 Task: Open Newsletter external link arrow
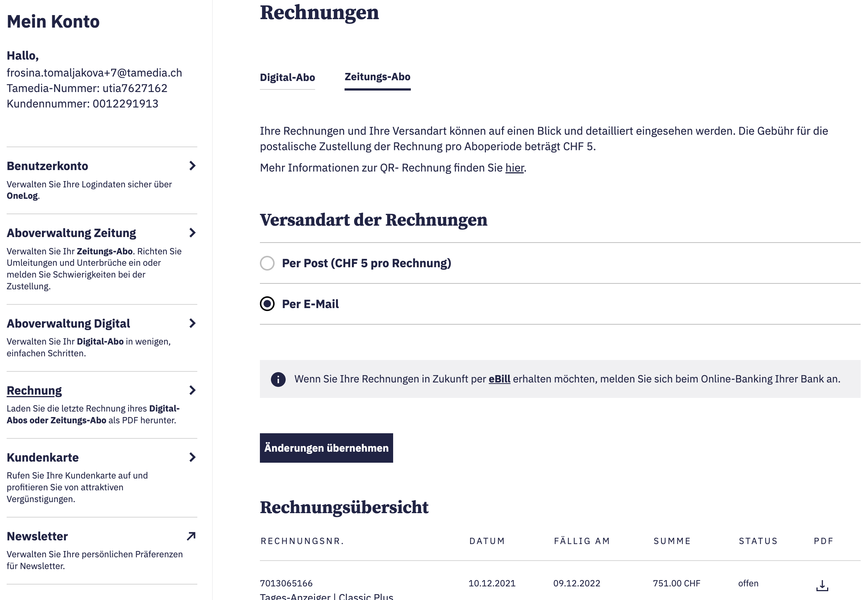[191, 536]
